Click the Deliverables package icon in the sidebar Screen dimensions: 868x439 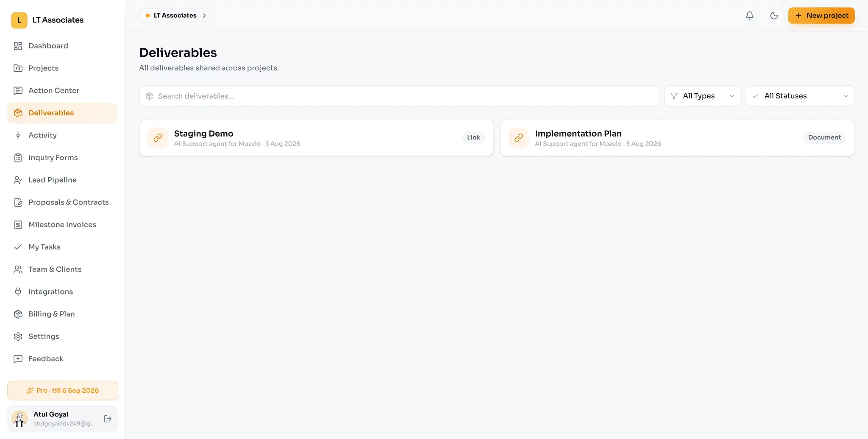tap(18, 113)
